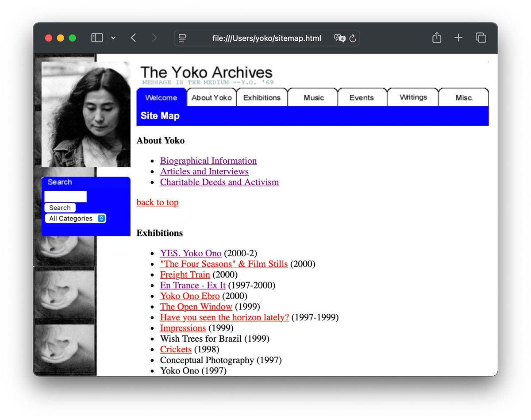Screen dimensions: 531x420
Task: Click the Yoko Ono portrait photo
Action: pyautogui.click(x=85, y=113)
